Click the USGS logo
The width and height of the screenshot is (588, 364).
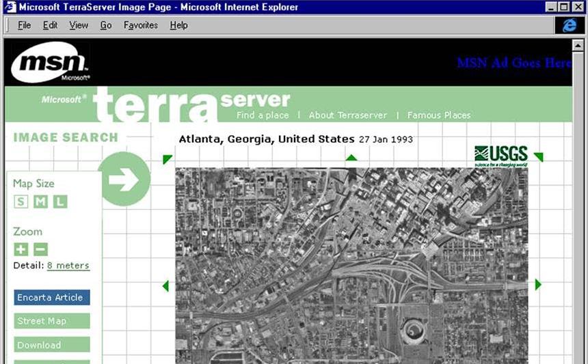(x=501, y=156)
